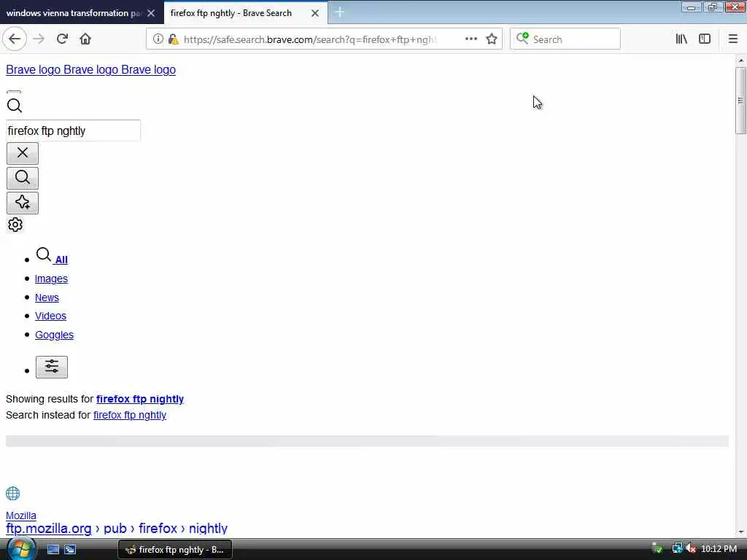Screen dimensions: 747x560
Task: Open the search filters sliders button
Action: [x=52, y=367]
